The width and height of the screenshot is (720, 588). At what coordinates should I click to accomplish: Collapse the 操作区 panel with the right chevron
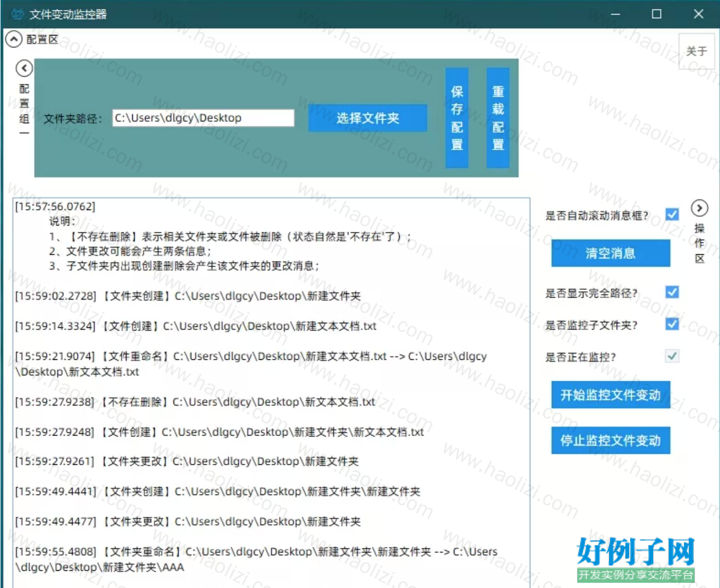(700, 208)
